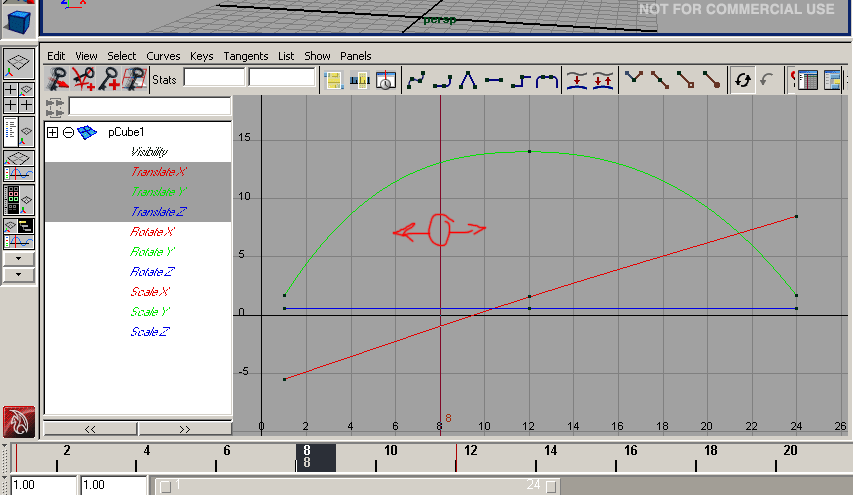This screenshot has height=495, width=853.
Task: Open the List menu
Action: click(x=286, y=56)
